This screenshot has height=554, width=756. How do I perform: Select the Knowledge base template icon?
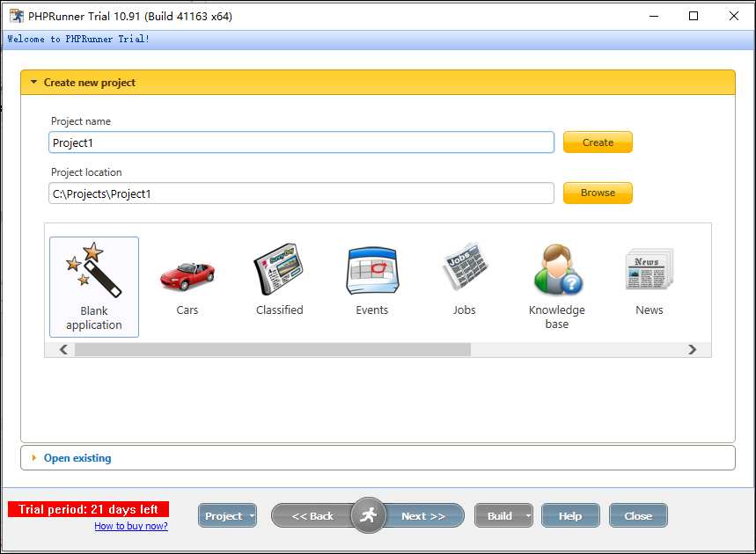pos(557,270)
